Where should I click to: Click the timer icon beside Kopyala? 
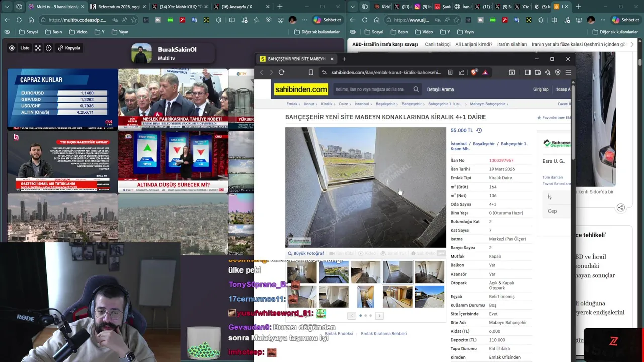[49, 48]
